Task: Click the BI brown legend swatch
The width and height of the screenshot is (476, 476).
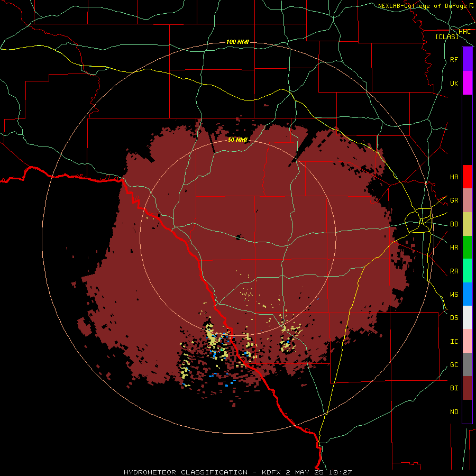Action: tap(467, 388)
